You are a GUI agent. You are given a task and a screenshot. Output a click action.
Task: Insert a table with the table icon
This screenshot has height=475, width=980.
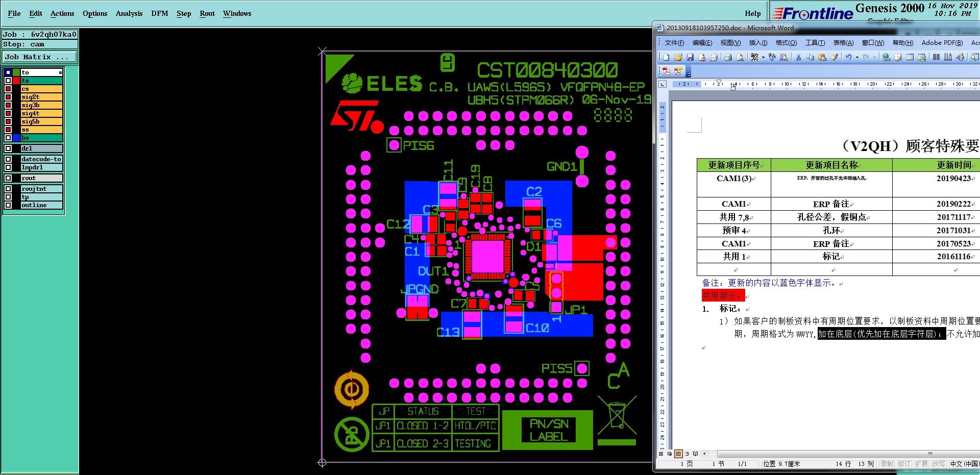(910, 57)
